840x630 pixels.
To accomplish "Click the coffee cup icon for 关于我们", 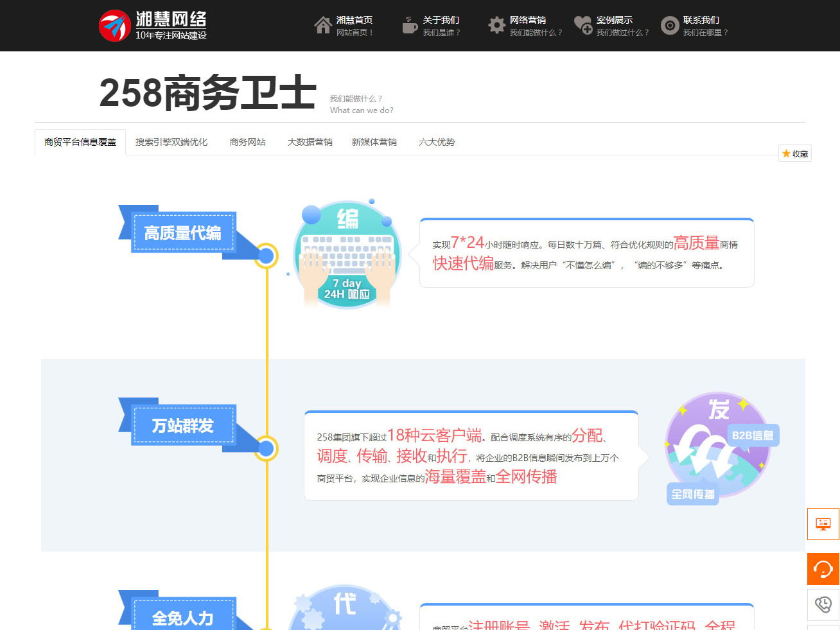I will (x=409, y=25).
